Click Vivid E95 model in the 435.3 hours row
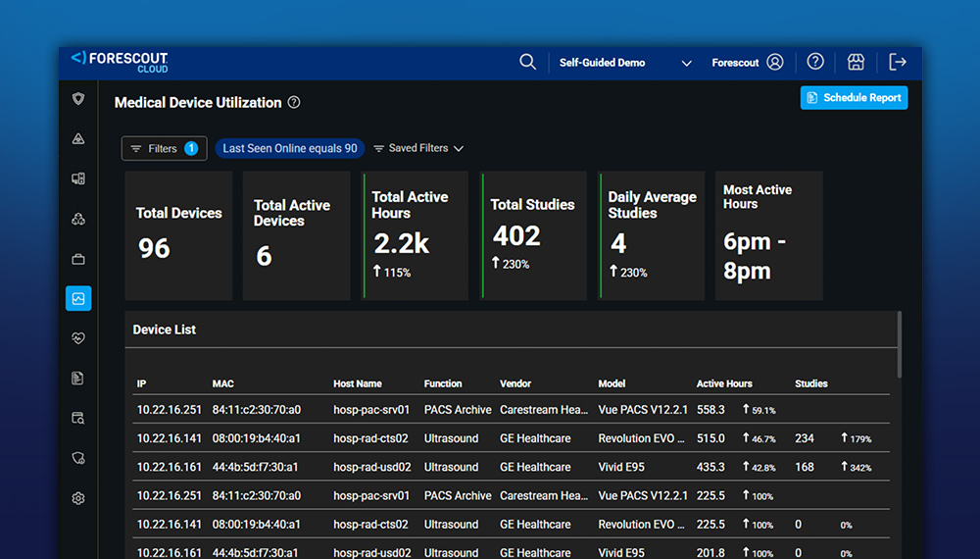The image size is (980, 559). 621,467
